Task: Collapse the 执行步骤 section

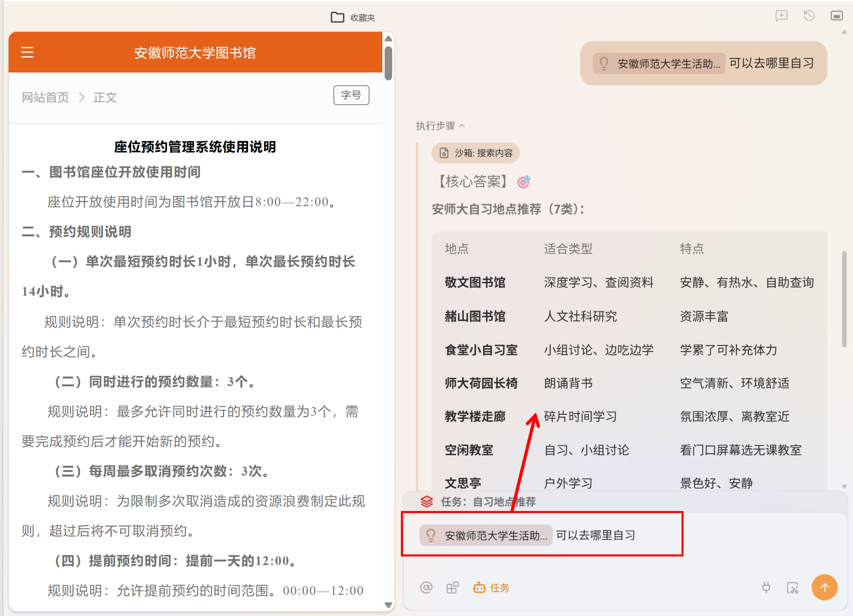Action: [x=441, y=126]
